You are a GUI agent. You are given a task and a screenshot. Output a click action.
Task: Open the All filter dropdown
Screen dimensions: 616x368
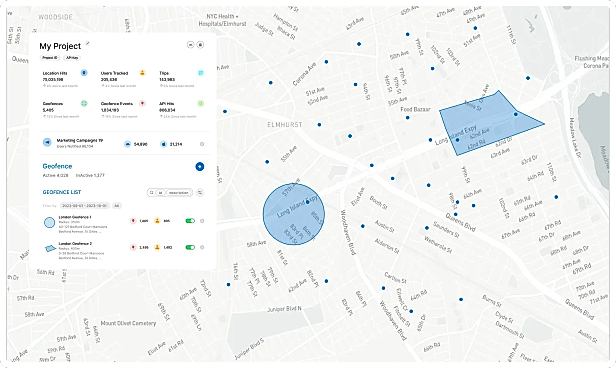tap(117, 205)
